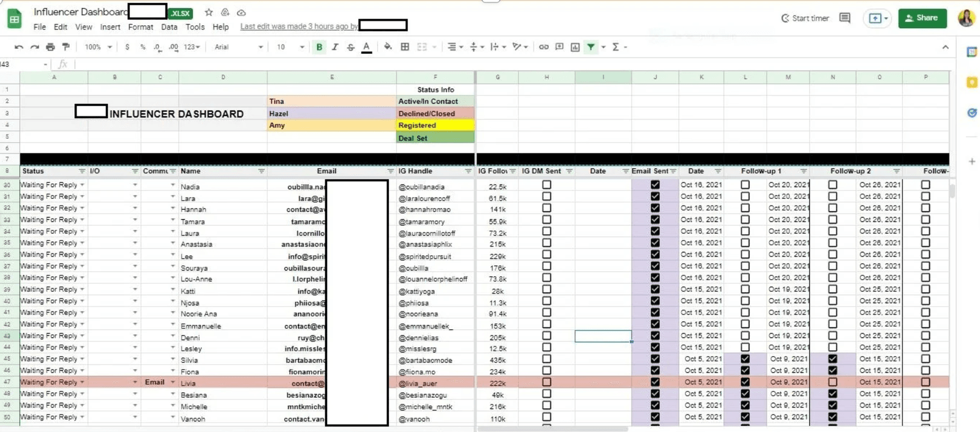The height and width of the screenshot is (432, 980).
Task: Click the redo icon
Action: pos(34,47)
